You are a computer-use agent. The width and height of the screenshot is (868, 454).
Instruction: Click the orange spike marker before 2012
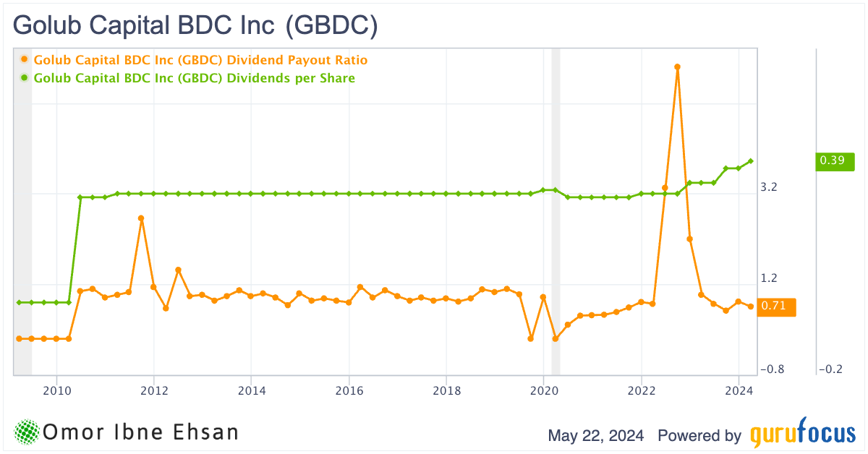[141, 218]
